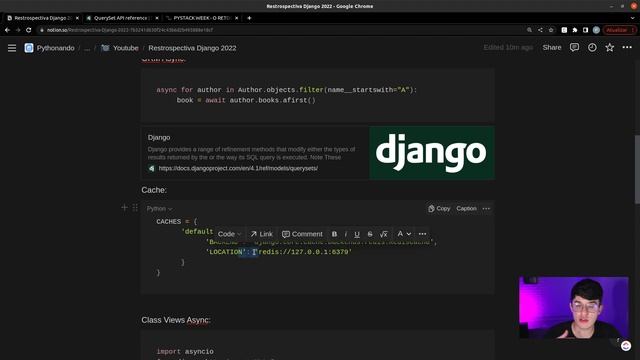The image size is (640, 360).
Task: Click the Restrospectiva Django 2022 title breadcrumb
Action: pyautogui.click(x=192, y=48)
